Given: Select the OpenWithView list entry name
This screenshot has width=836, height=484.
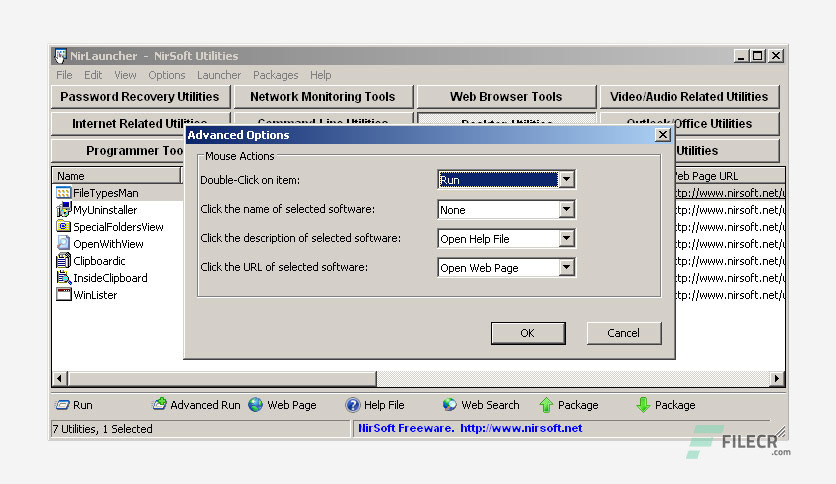Looking at the screenshot, I should click(108, 244).
